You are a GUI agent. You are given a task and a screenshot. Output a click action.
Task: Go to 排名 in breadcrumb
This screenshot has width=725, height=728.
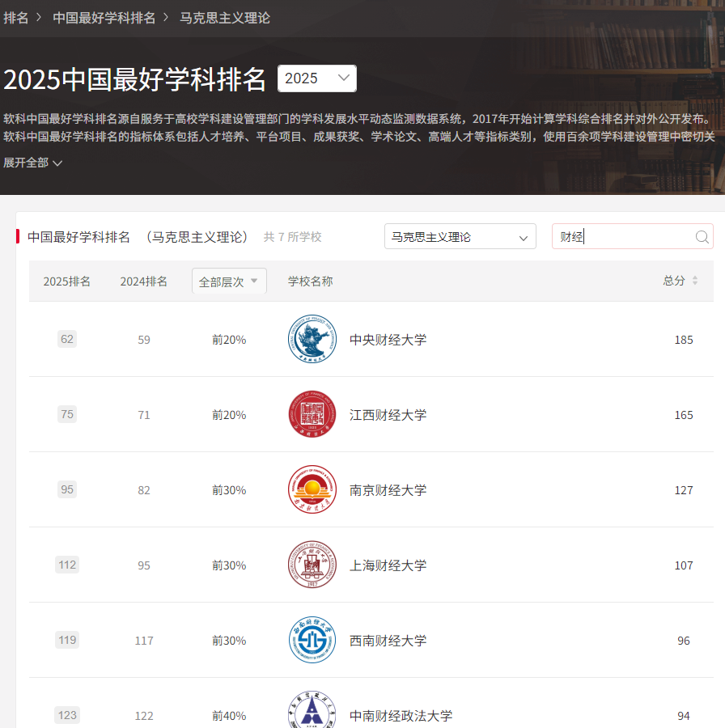click(16, 18)
